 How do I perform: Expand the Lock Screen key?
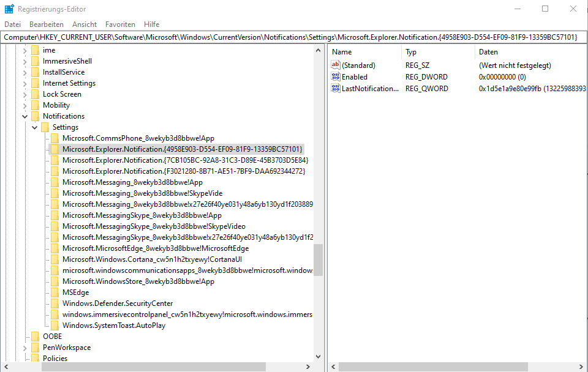(24, 95)
